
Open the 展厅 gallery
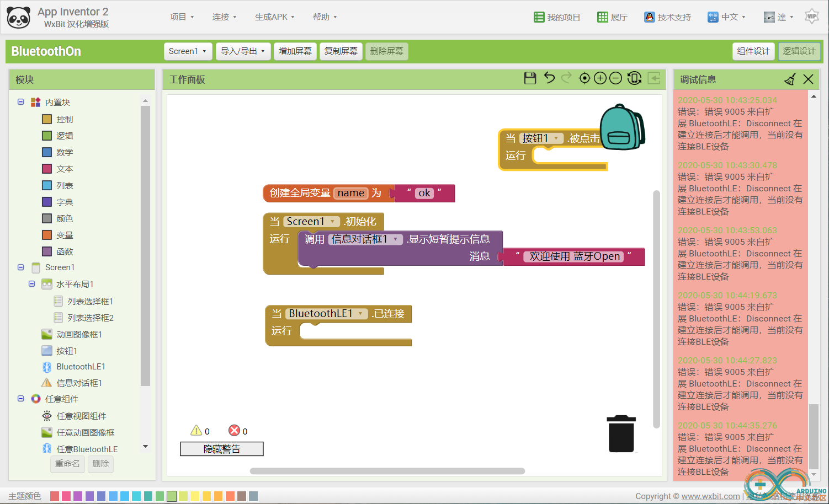(613, 17)
